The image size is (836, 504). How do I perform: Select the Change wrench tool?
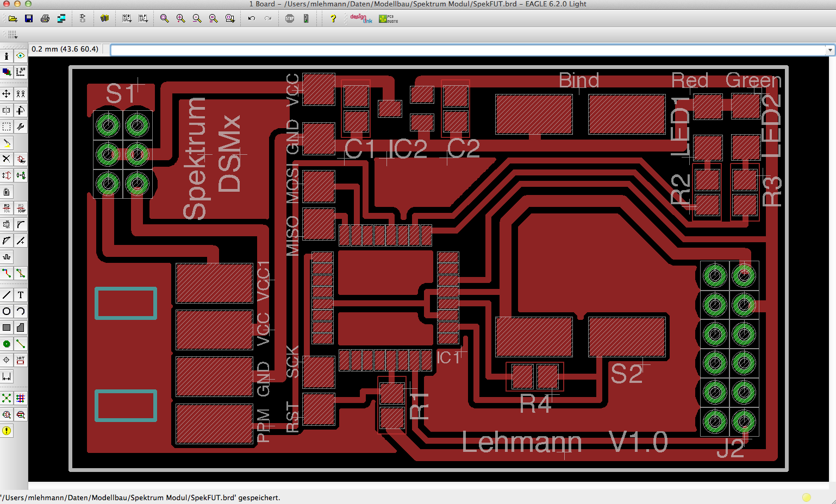(21, 127)
